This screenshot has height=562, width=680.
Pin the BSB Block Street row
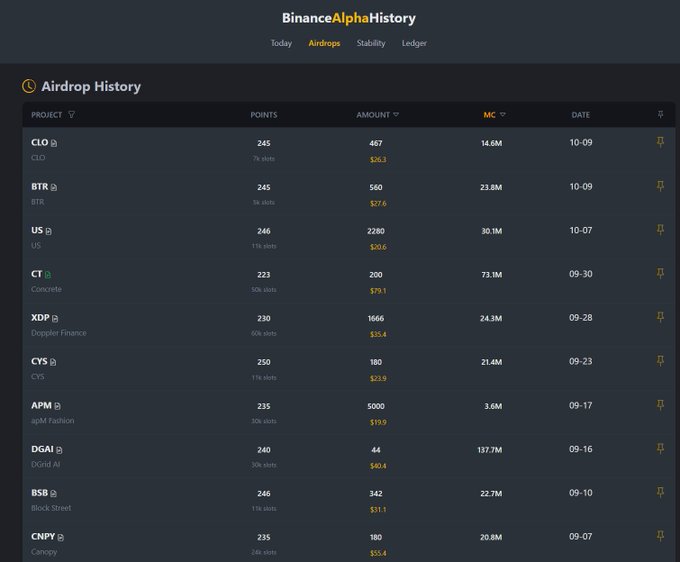click(660, 492)
